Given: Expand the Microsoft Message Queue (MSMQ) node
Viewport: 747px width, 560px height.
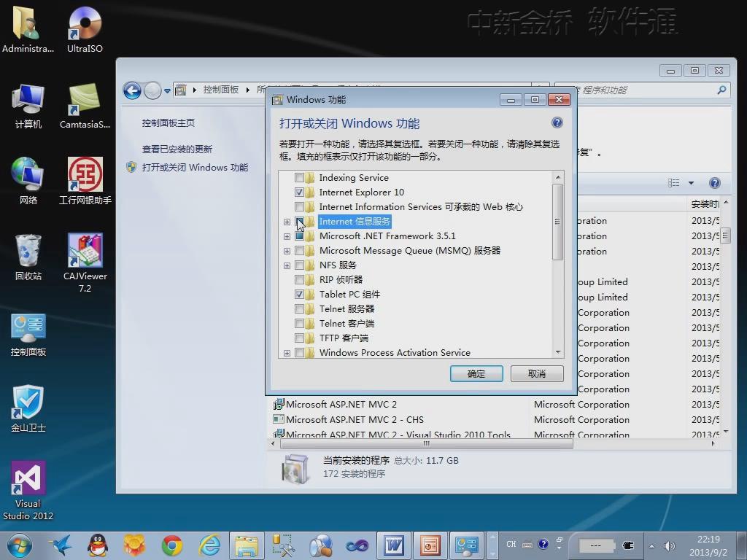Looking at the screenshot, I should pos(287,251).
